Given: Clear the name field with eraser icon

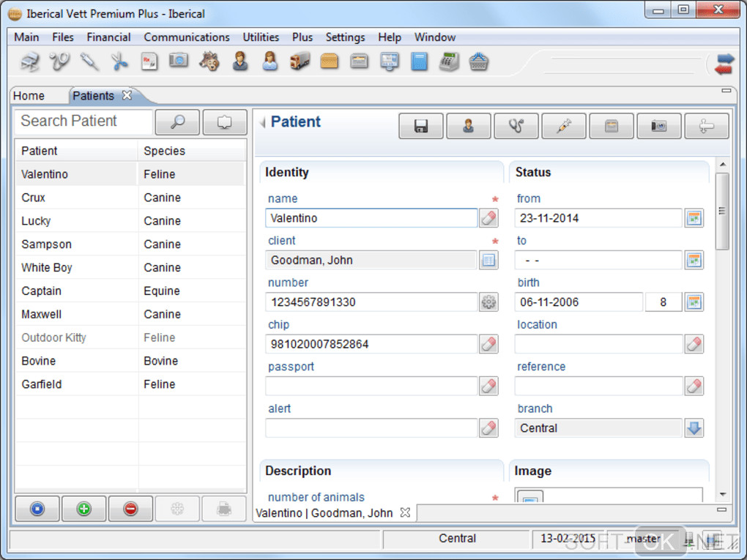Looking at the screenshot, I should [x=488, y=218].
